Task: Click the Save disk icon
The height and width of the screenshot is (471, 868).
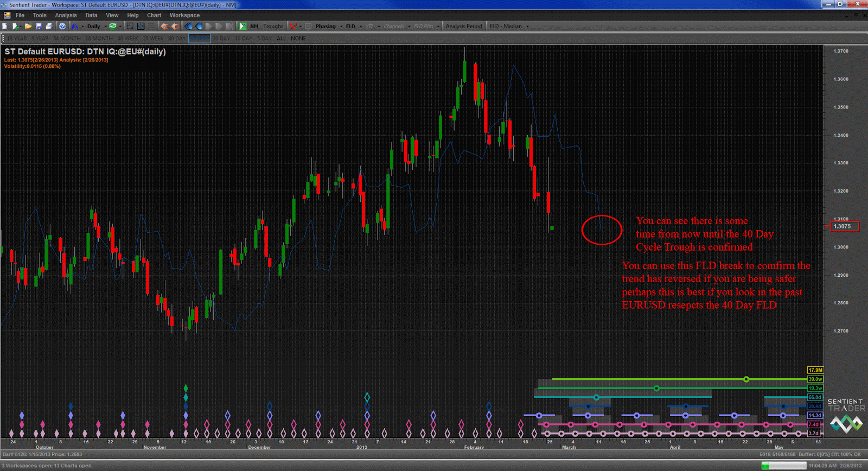Action: [x=39, y=26]
